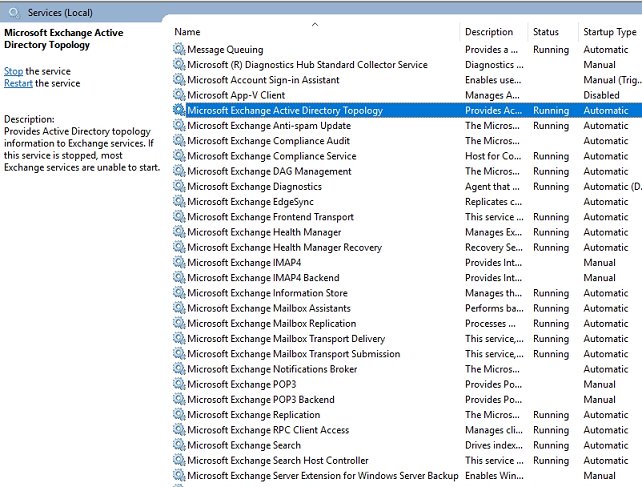This screenshot has width=642, height=487.
Task: Click the Services (Local) header icon
Action: coord(14,13)
